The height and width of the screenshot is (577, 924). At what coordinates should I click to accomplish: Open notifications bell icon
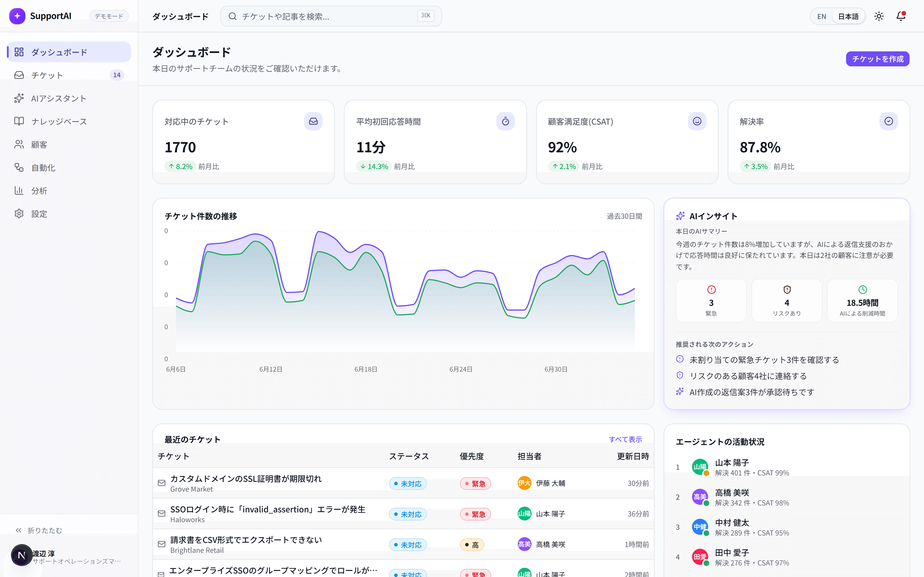tap(901, 16)
